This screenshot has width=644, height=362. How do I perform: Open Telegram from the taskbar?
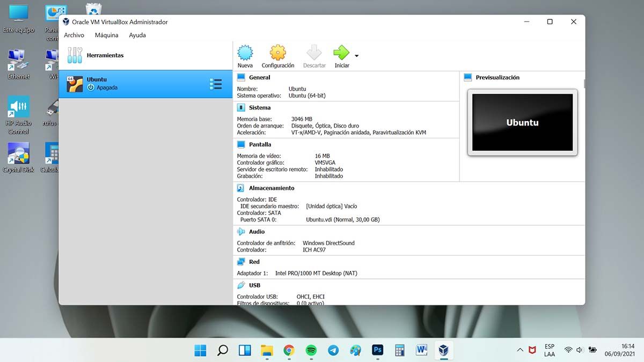pos(333,350)
